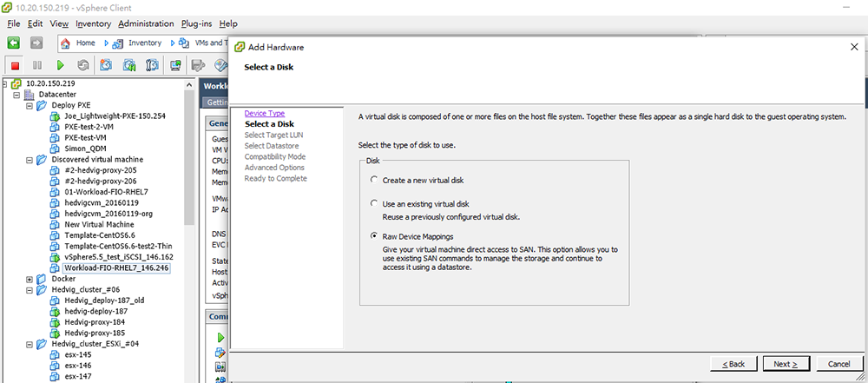868x383 pixels.
Task: Click the Deploy PXE folder icon
Action: [42, 105]
